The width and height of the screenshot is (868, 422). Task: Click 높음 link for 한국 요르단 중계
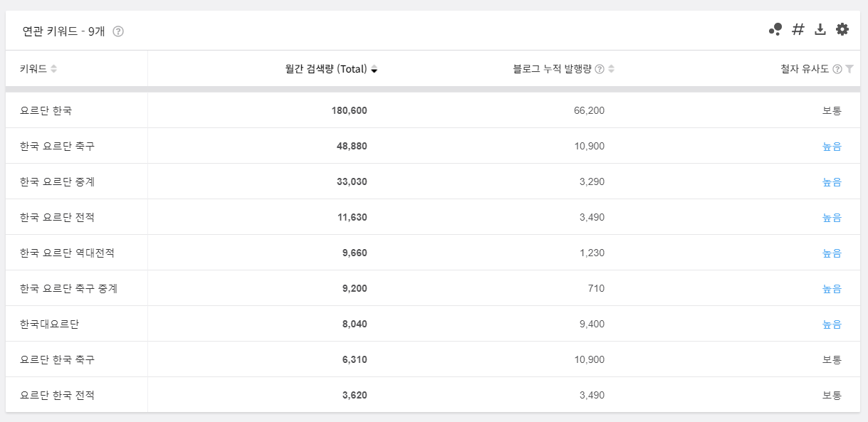832,181
